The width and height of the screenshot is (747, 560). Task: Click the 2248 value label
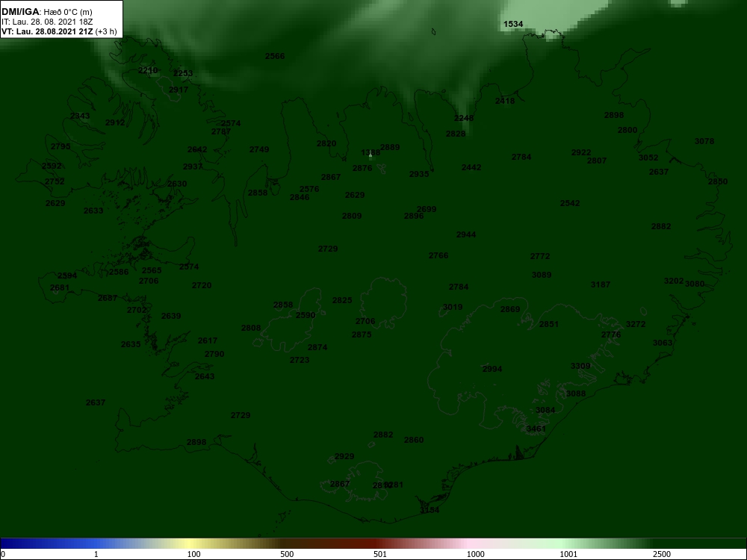tap(464, 118)
